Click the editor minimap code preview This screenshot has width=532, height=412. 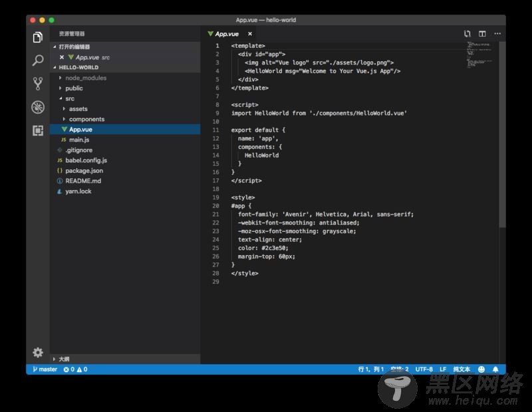(x=479, y=54)
